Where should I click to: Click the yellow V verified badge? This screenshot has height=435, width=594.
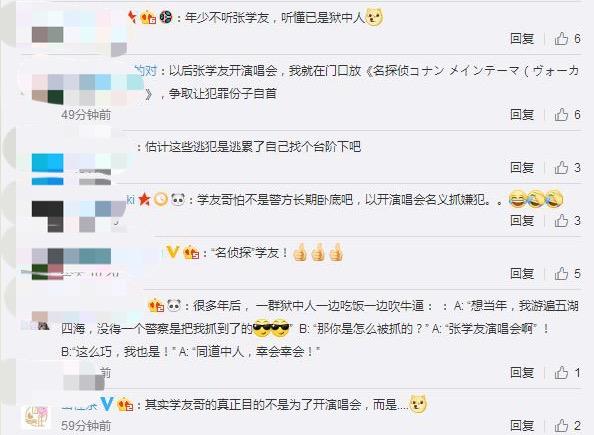[x=173, y=252]
